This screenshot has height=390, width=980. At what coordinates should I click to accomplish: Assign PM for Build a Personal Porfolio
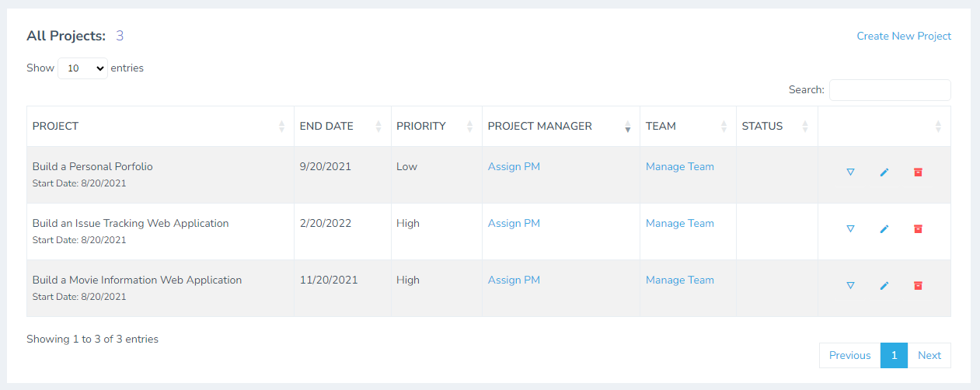click(514, 166)
